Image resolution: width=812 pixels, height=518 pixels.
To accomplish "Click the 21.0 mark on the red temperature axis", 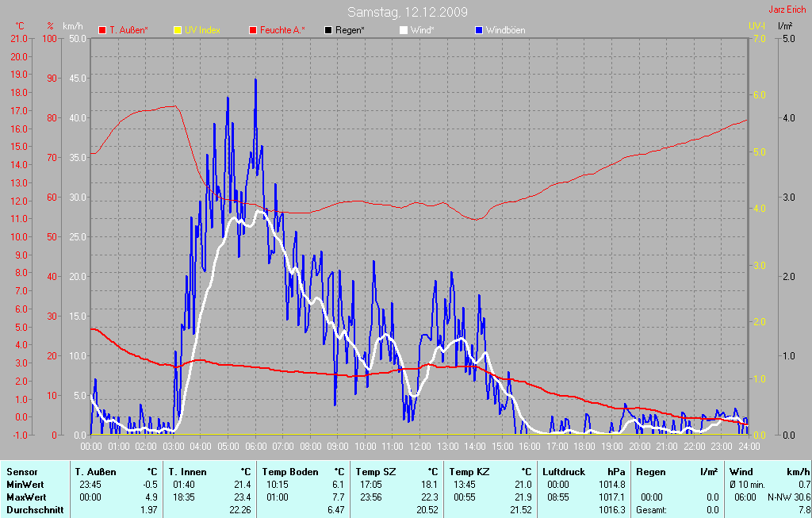I will 19,39.
